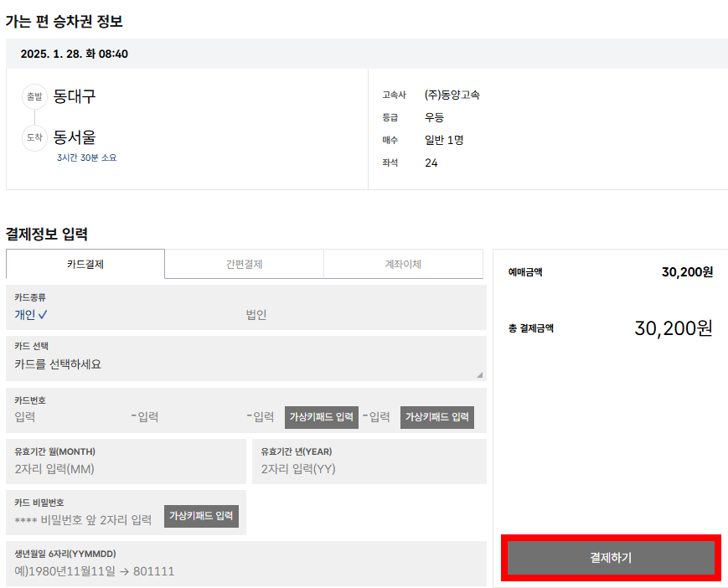Click the 가는 편 승차권 정보 heading
Viewport: 728px width, 588px height.
(x=64, y=21)
